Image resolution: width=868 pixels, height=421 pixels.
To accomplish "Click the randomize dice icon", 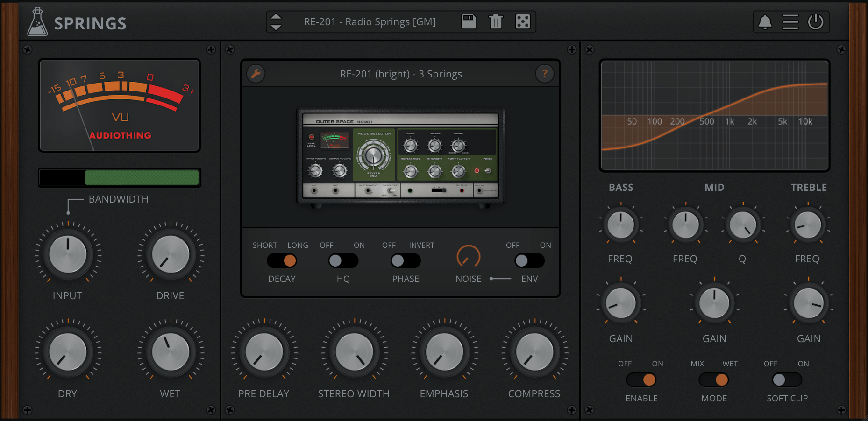I will point(522,22).
